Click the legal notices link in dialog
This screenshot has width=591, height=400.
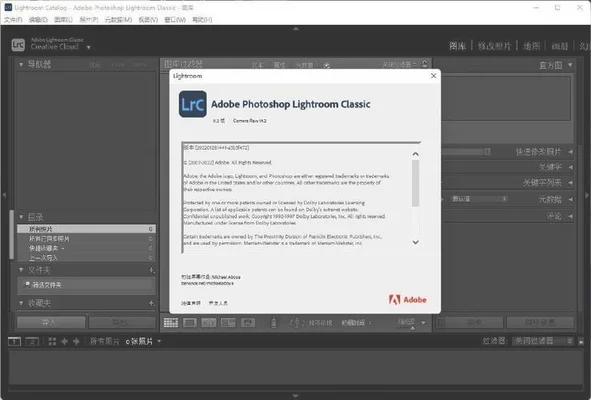[191, 303]
